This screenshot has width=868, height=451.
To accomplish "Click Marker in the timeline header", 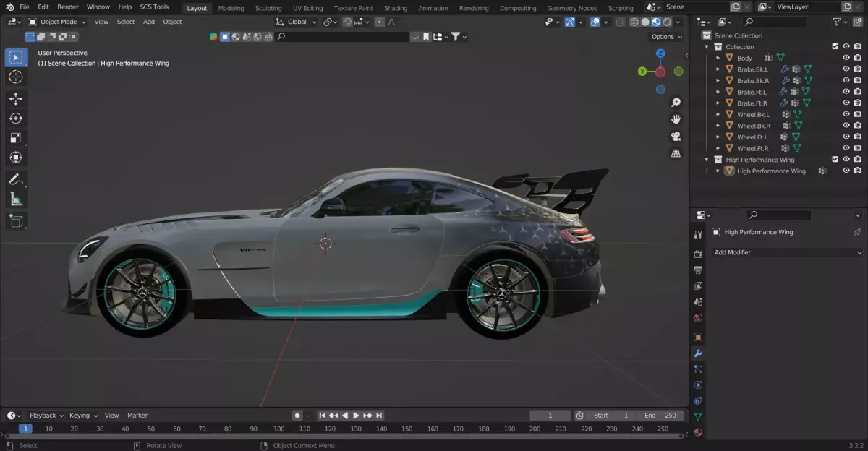I will [137, 416].
